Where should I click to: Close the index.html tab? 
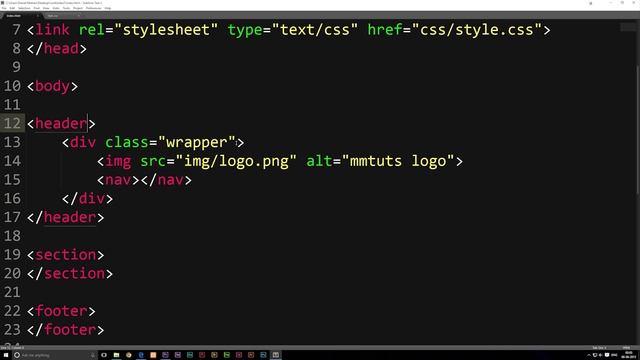[38, 16]
